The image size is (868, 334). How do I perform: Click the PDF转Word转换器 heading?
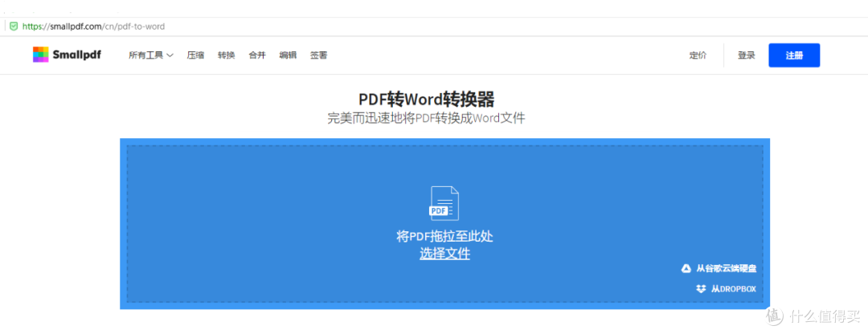pyautogui.click(x=426, y=100)
